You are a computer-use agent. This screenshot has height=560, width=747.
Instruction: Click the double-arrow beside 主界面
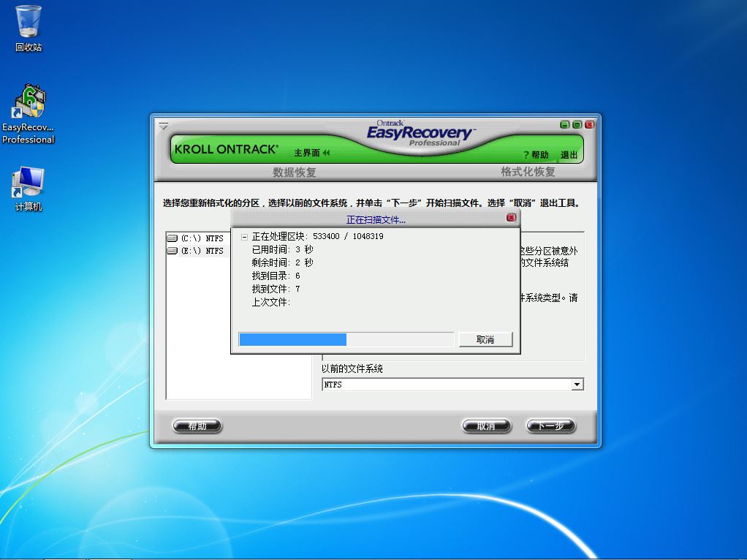pyautogui.click(x=326, y=153)
